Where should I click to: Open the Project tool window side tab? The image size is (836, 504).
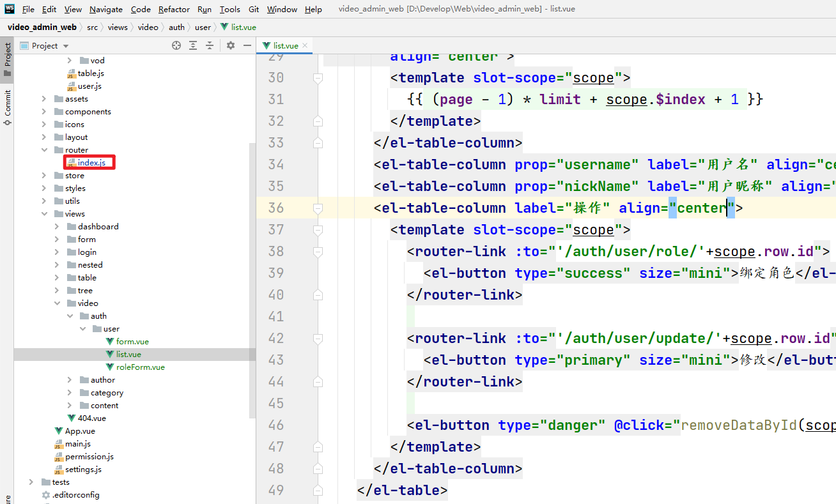tap(7, 59)
